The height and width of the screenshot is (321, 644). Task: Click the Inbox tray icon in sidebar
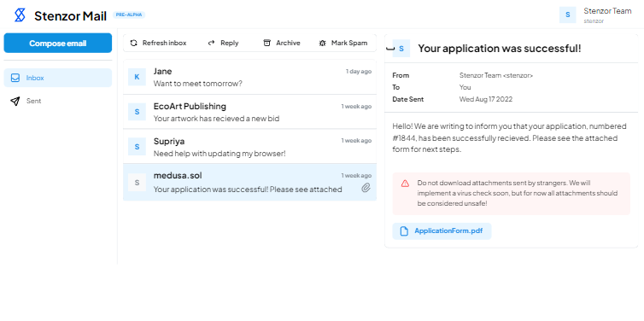pyautogui.click(x=15, y=78)
